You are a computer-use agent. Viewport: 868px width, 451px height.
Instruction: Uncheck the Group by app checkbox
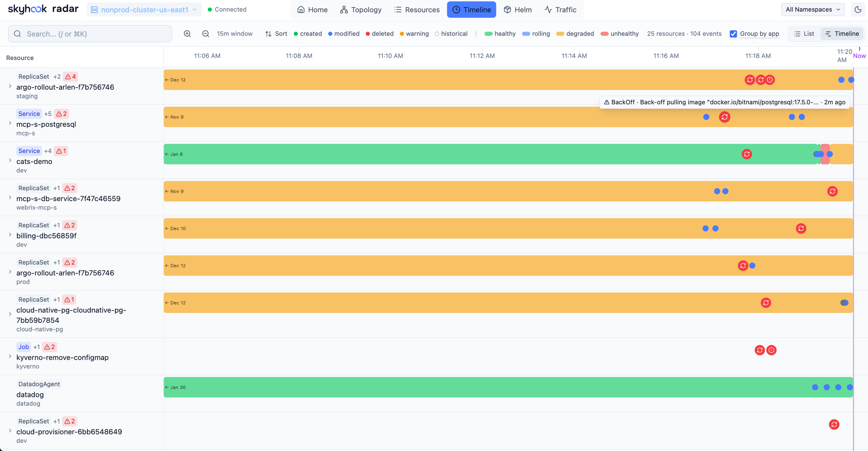[733, 34]
